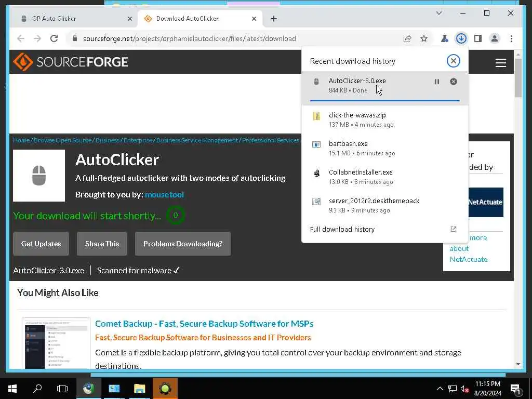Screen dimensions: 532x399
Task: Bookmark this page with the star icon
Action: [424, 38]
